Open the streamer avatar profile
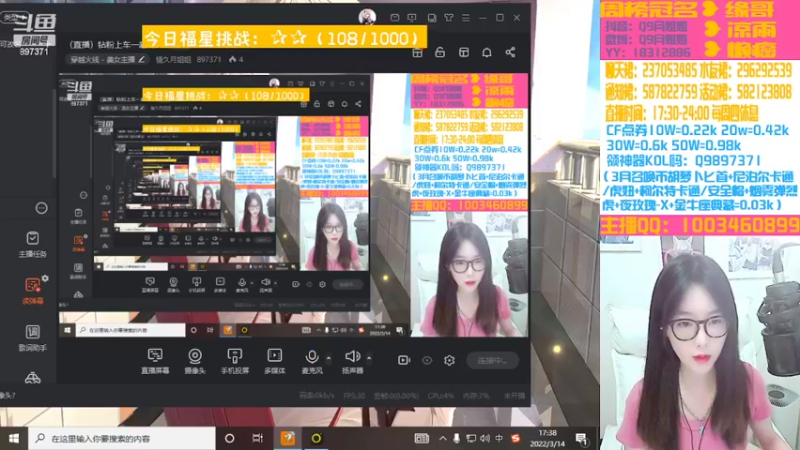 [367, 17]
